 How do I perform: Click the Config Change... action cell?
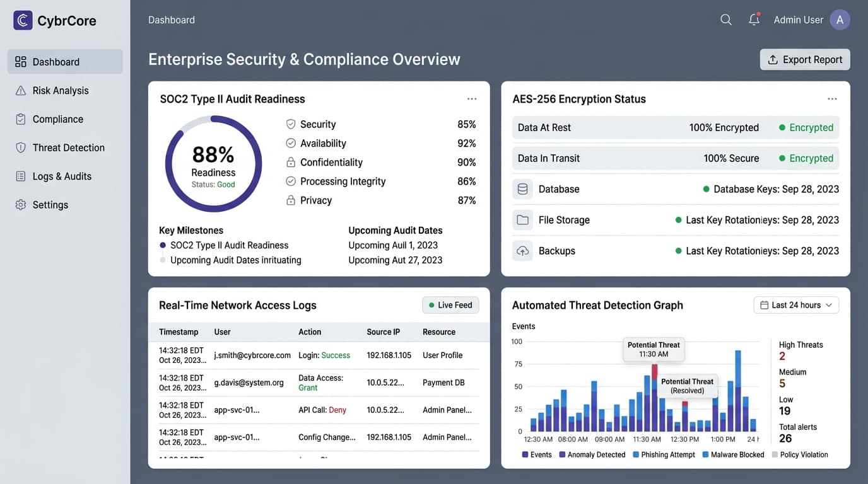tap(327, 437)
